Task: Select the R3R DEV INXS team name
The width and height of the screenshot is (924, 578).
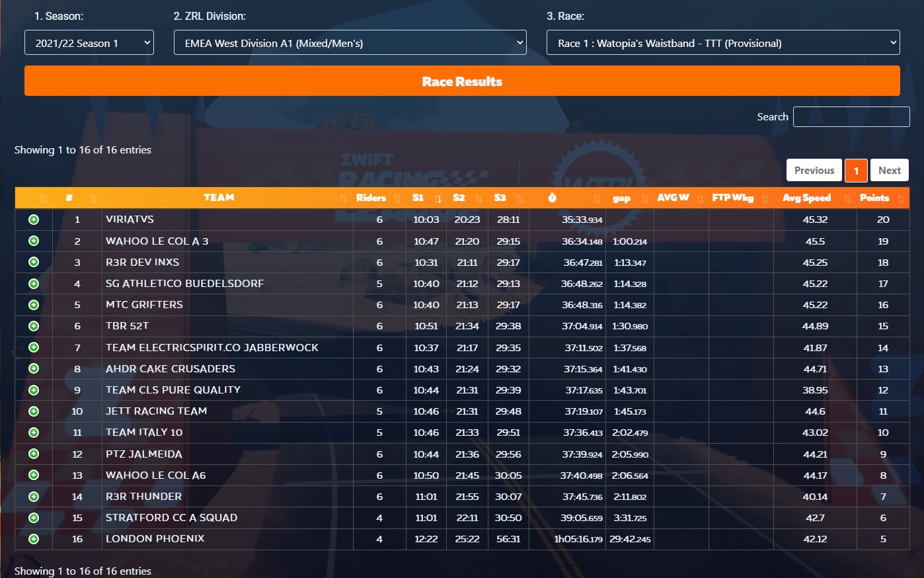Action: coord(142,262)
